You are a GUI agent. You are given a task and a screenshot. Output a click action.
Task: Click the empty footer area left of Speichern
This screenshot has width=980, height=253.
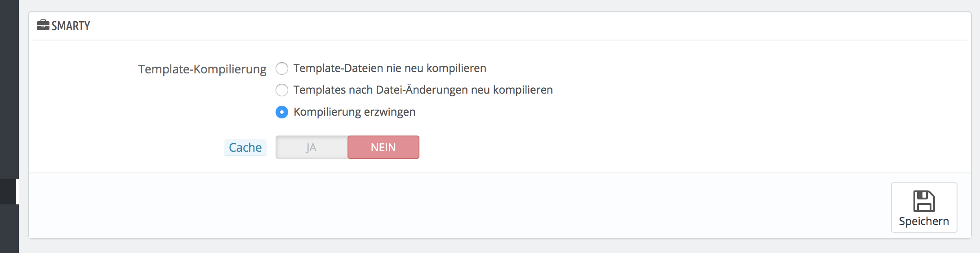[450, 206]
